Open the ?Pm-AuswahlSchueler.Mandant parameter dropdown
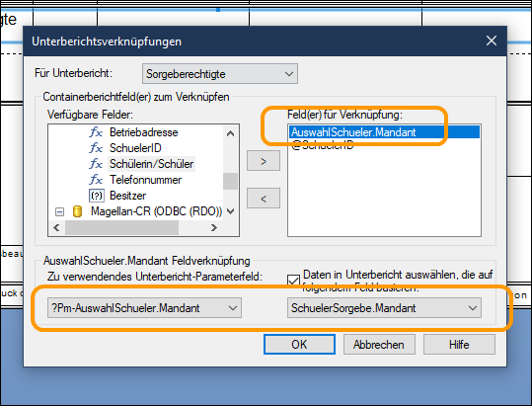Viewport: 532px width, 406px height. click(144, 308)
